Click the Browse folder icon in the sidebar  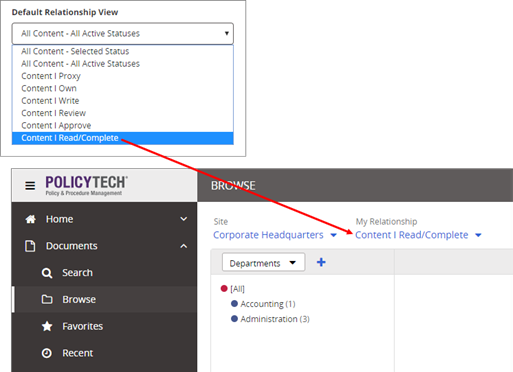pyautogui.click(x=47, y=299)
